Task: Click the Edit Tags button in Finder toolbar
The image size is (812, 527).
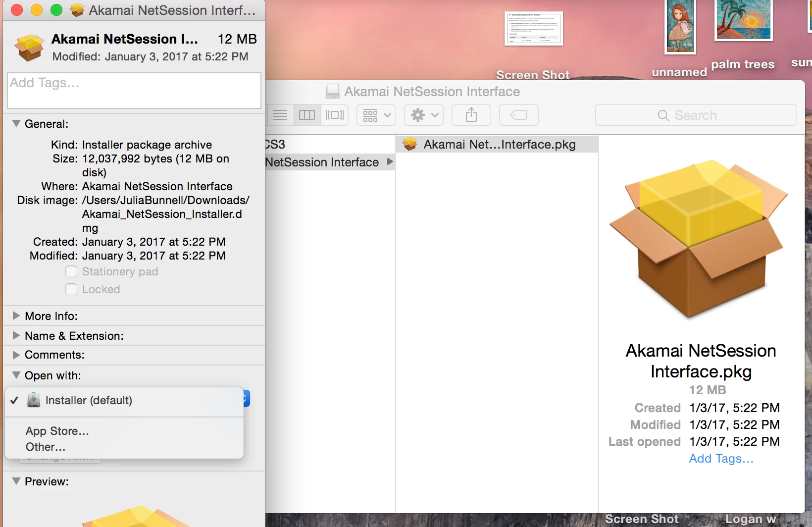Action: (519, 115)
